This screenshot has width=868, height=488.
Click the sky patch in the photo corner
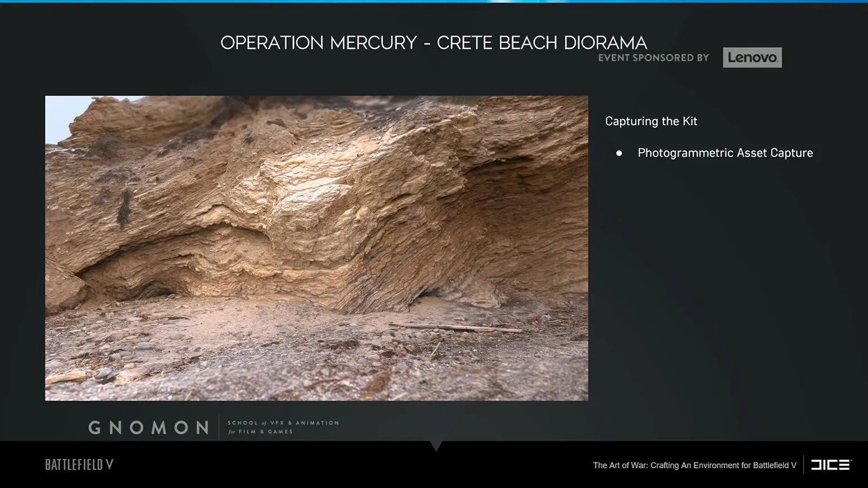click(57, 117)
